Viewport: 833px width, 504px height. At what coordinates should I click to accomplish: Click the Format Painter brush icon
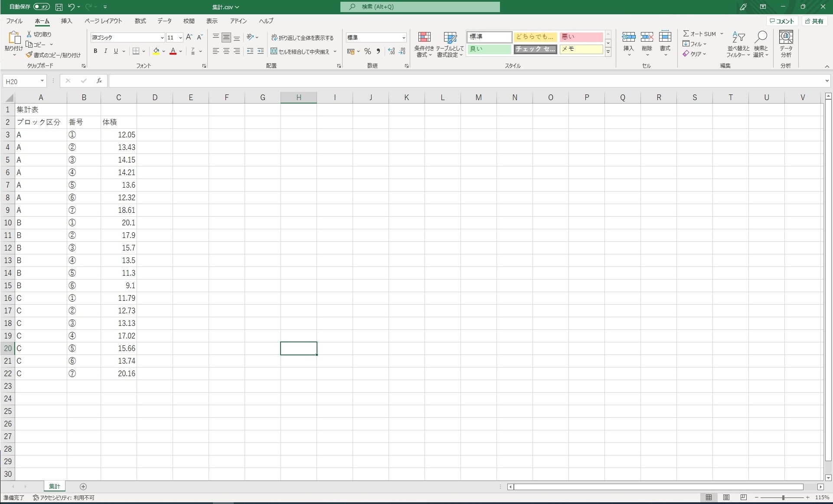(29, 55)
